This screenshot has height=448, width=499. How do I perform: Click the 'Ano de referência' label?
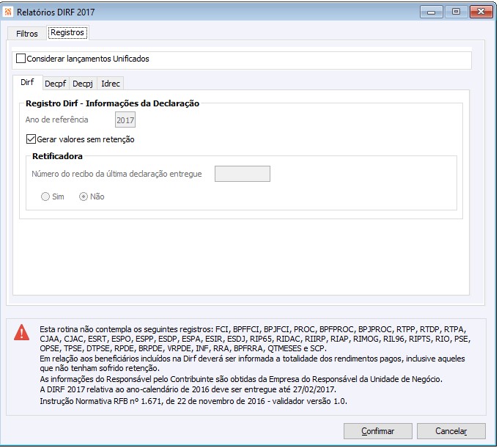point(56,120)
